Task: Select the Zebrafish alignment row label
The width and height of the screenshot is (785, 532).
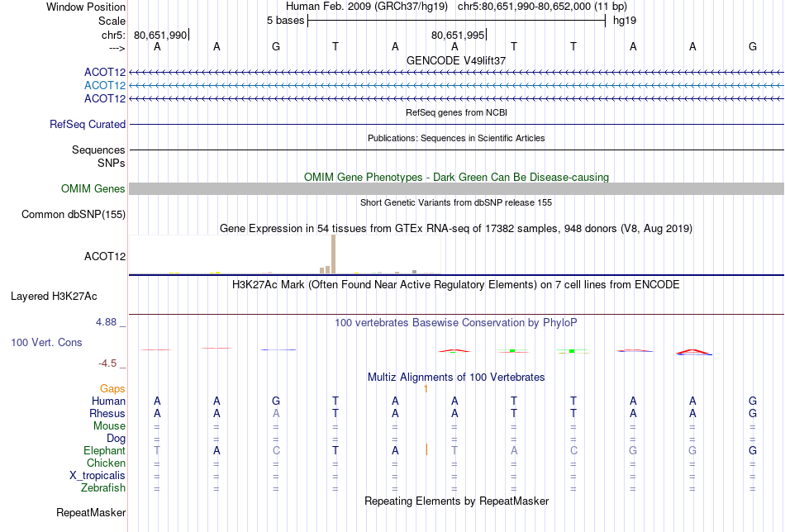Action: tap(103, 487)
